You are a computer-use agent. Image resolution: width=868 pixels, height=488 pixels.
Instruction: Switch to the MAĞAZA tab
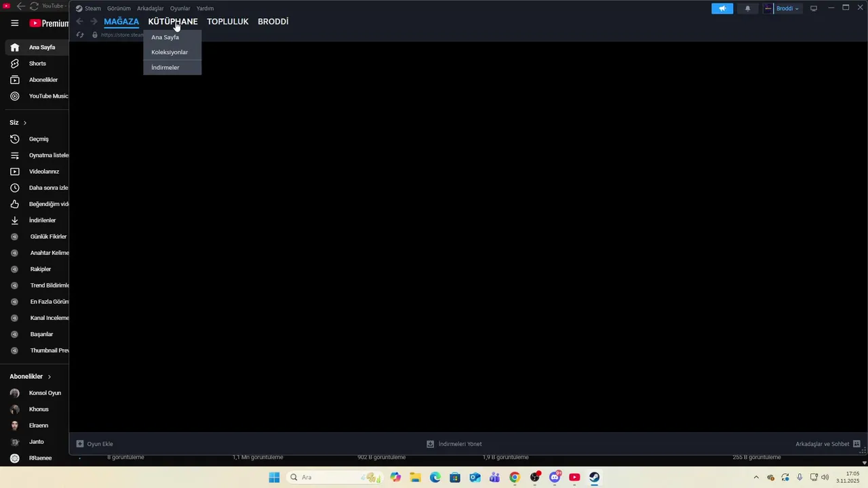click(x=121, y=22)
